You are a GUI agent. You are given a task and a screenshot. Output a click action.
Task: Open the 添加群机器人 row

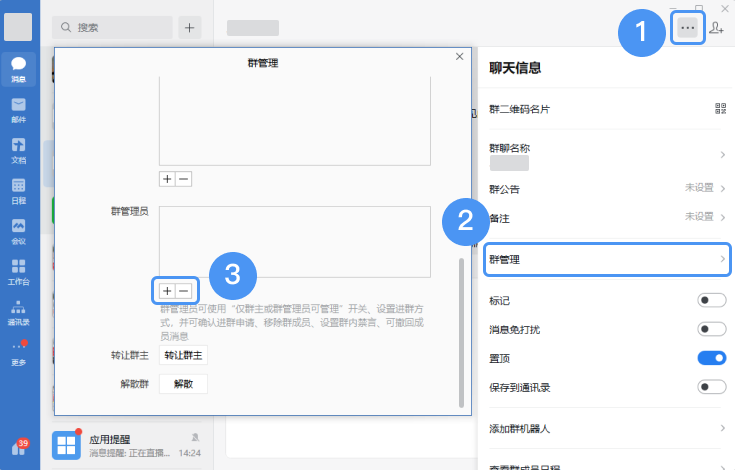[x=607, y=428]
